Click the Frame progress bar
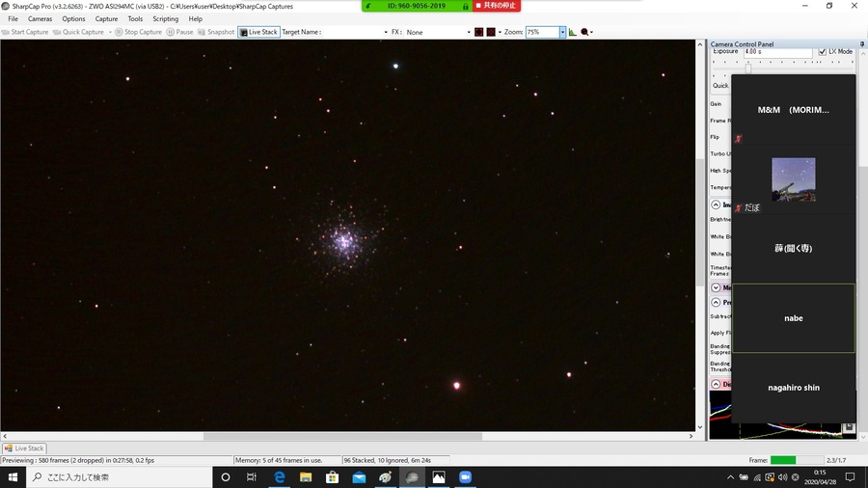868x488 pixels. 797,460
